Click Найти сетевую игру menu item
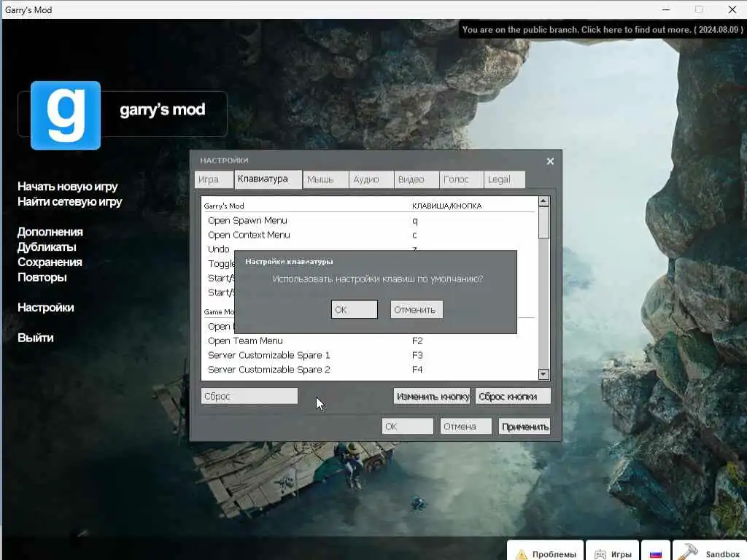747x560 pixels. 70,202
